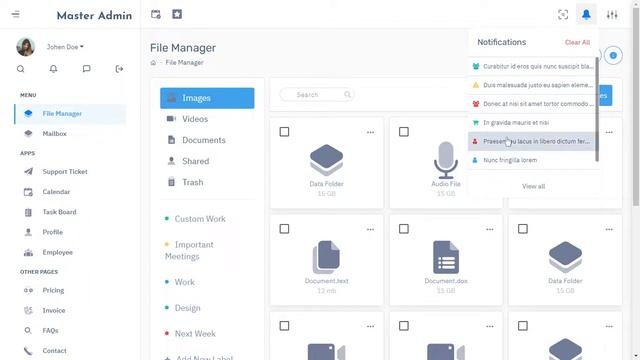The width and height of the screenshot is (640, 360).
Task: Click the magnifier icon in Search box
Action: pos(347,95)
